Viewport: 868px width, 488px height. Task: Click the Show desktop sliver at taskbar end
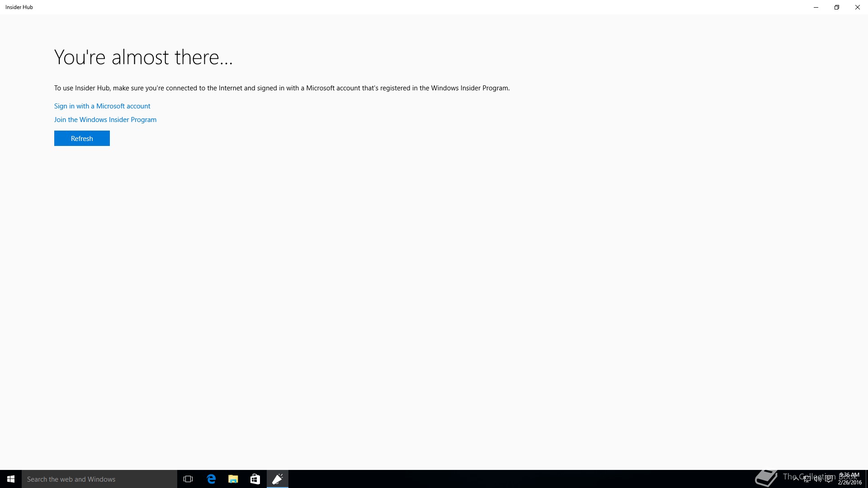(866, 479)
